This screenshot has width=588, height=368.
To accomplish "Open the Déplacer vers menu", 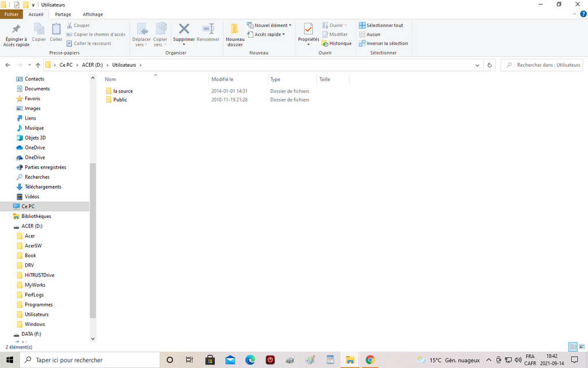I will 141,34.
